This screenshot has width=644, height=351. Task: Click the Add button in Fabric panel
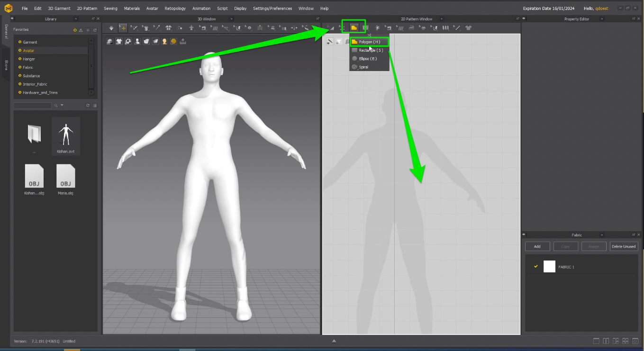tap(537, 246)
